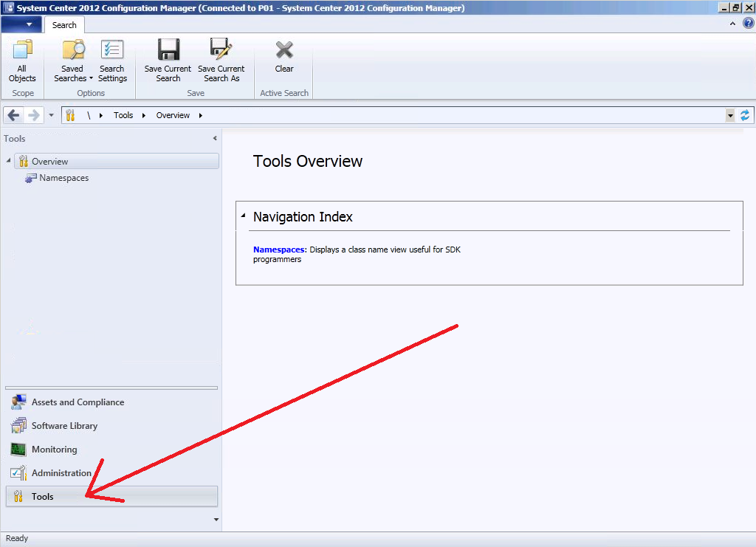Click the Tools workspace wrench icon
756x547 pixels.
pyautogui.click(x=18, y=496)
